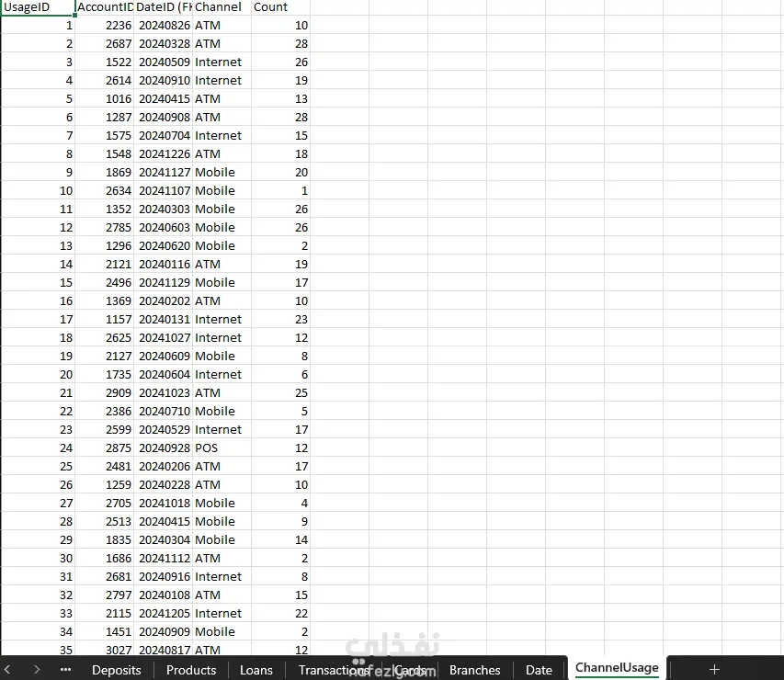This screenshot has height=680, width=784.
Task: Click the POS channel cell
Action: click(x=222, y=448)
